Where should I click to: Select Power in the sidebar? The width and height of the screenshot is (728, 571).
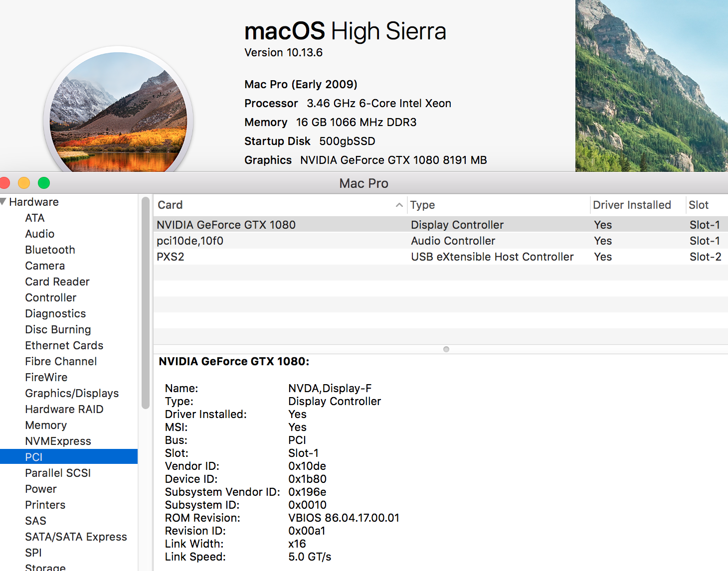[x=41, y=489]
